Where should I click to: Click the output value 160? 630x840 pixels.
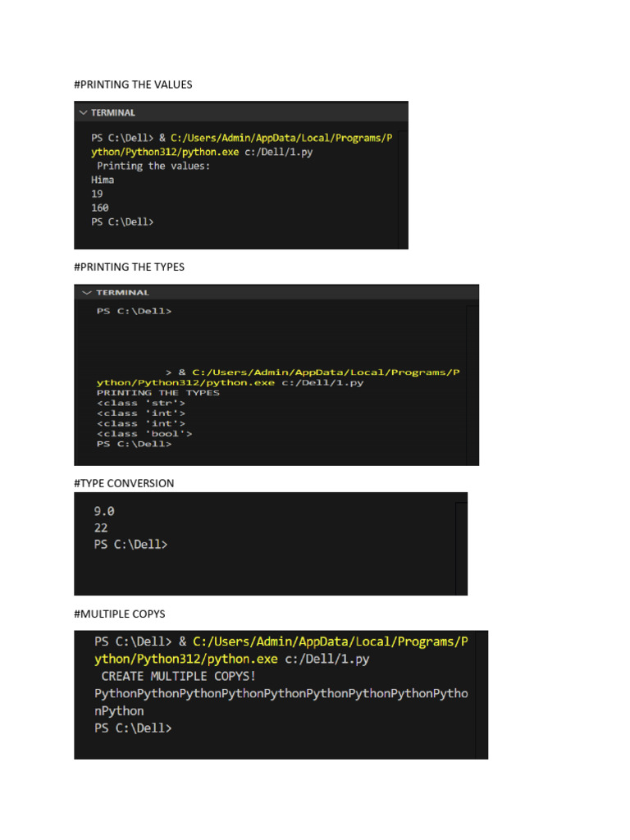tap(99, 208)
